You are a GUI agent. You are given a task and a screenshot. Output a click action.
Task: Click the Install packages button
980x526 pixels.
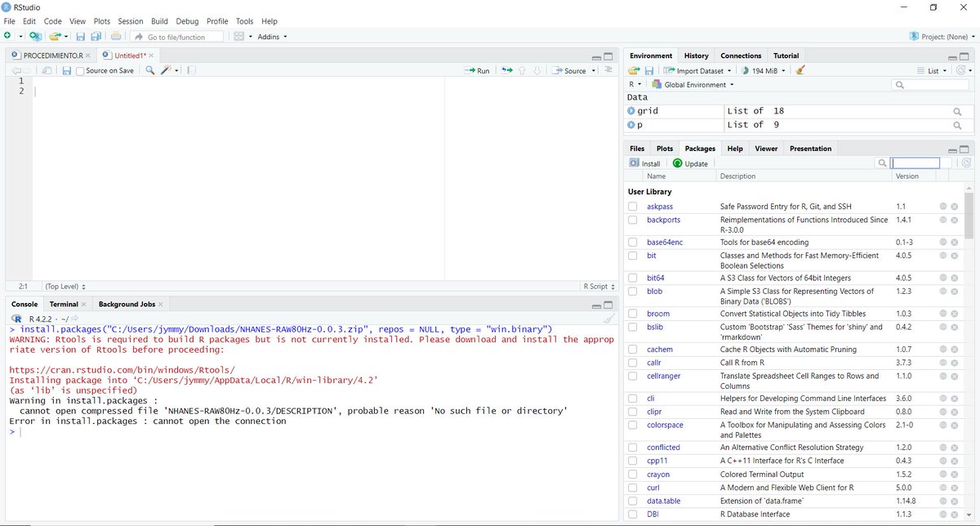644,163
